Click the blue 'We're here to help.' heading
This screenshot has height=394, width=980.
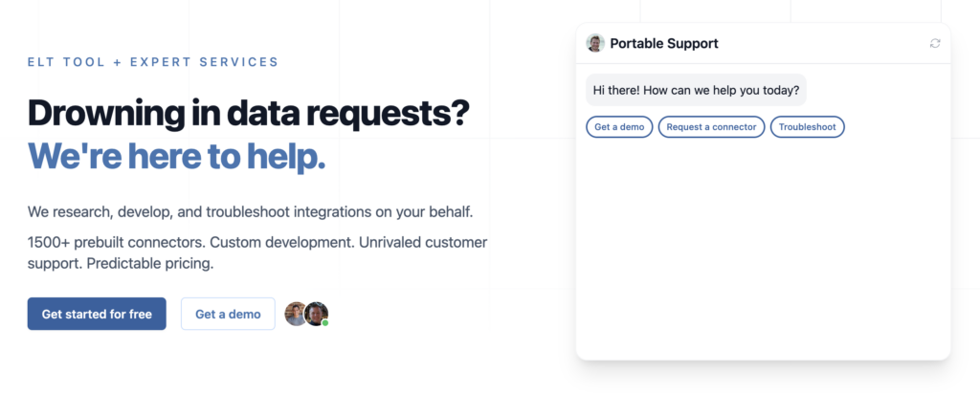(x=177, y=156)
